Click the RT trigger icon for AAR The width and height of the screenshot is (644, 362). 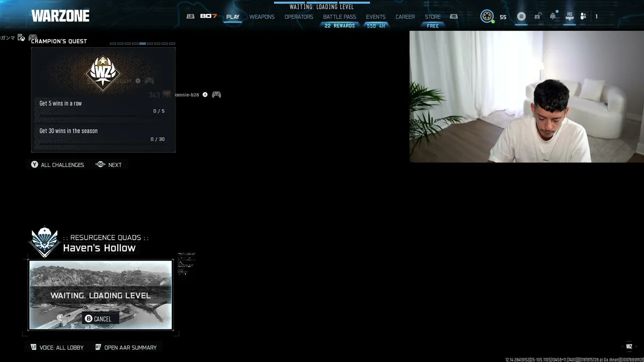(x=98, y=347)
